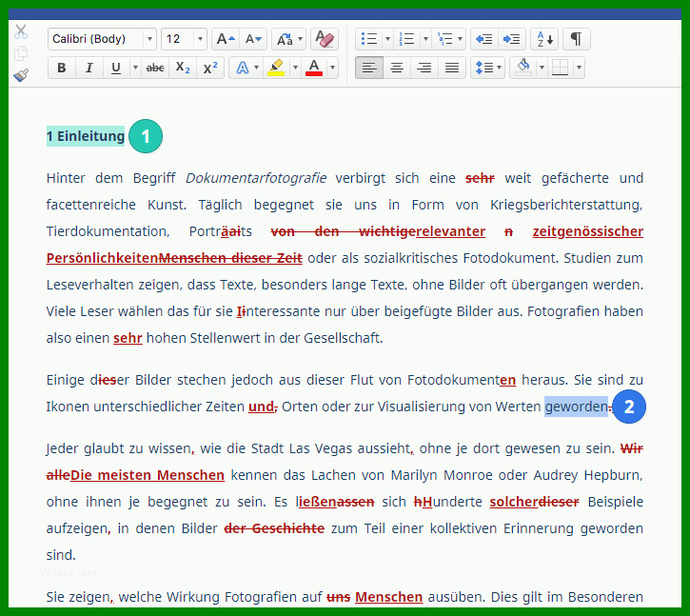Toggle bold formatting
This screenshot has height=616, width=690.
[62, 68]
